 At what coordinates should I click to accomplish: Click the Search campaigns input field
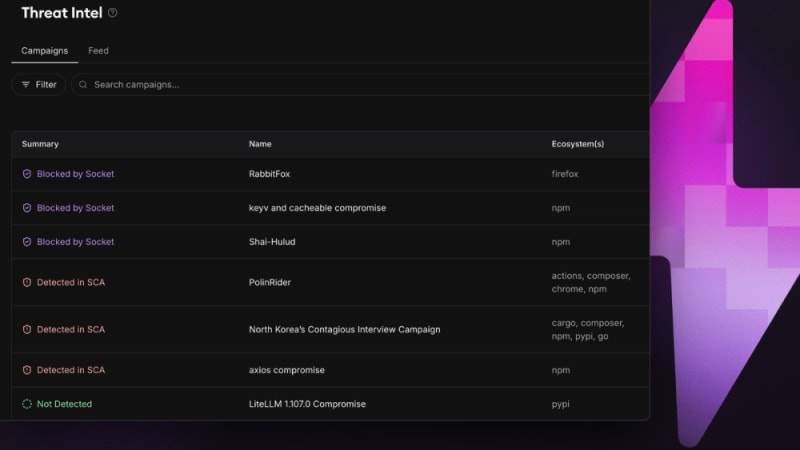(360, 85)
